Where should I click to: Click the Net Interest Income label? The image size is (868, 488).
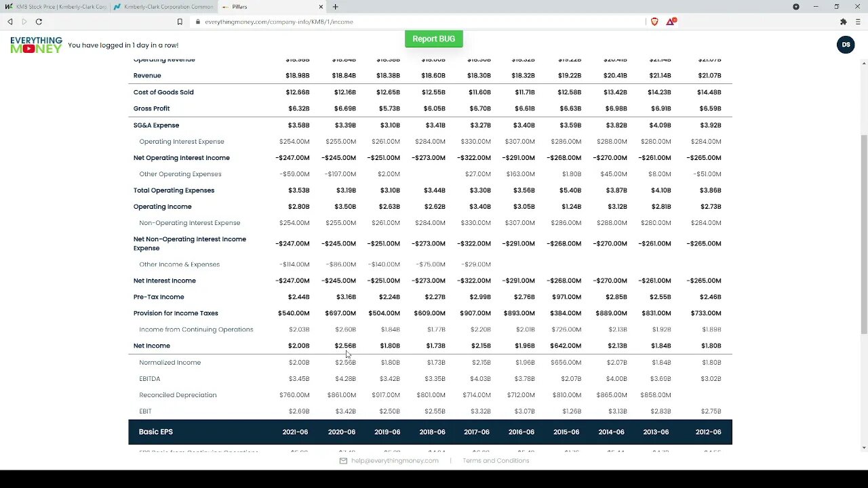[x=165, y=281]
